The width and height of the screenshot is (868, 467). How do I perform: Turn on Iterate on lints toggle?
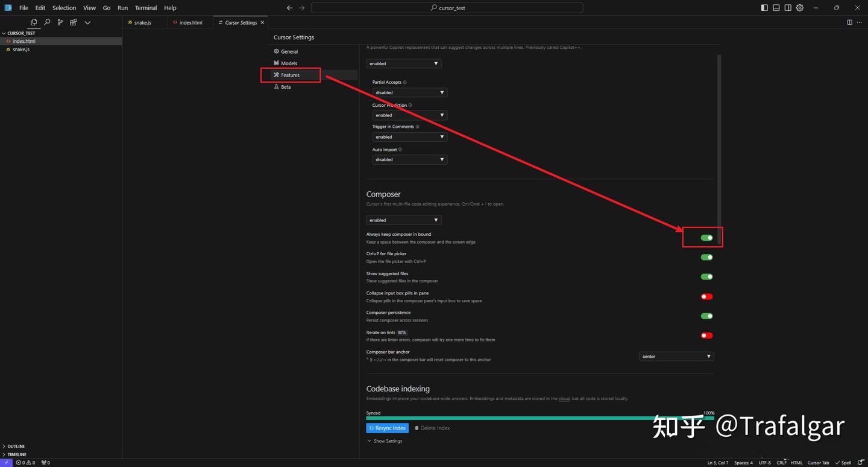coord(706,335)
